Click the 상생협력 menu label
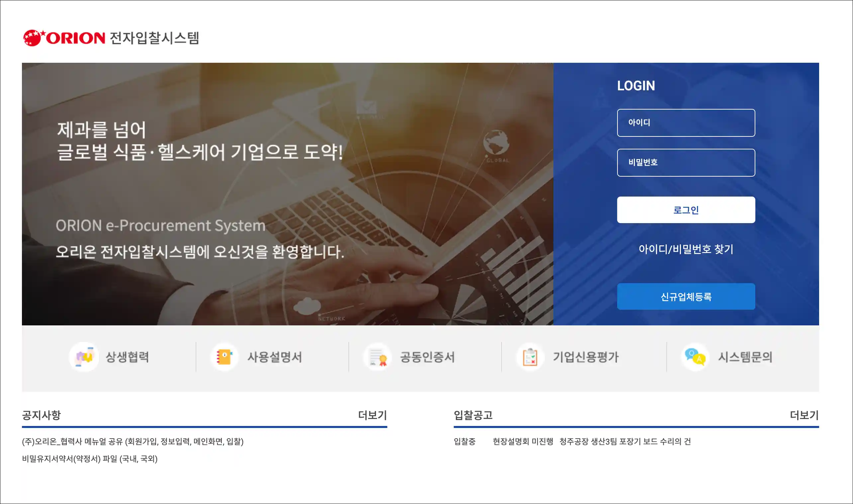Viewport: 853px width, 504px height. [x=128, y=357]
